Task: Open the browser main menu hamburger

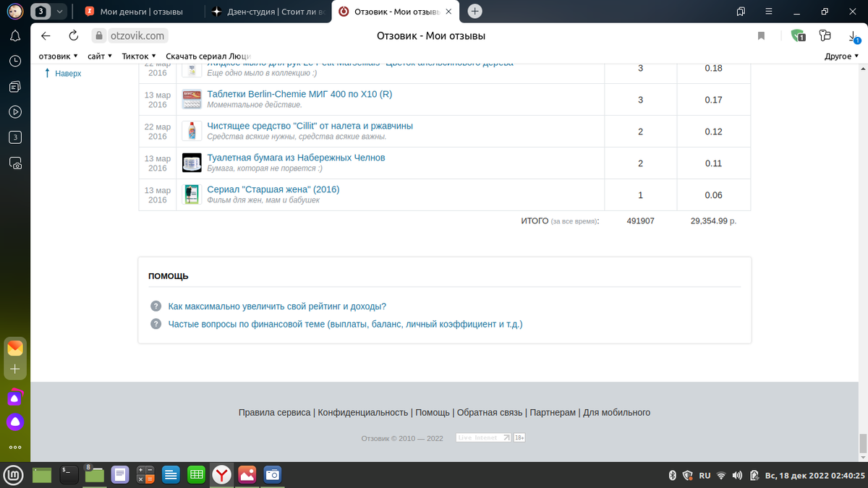Action: (x=769, y=12)
